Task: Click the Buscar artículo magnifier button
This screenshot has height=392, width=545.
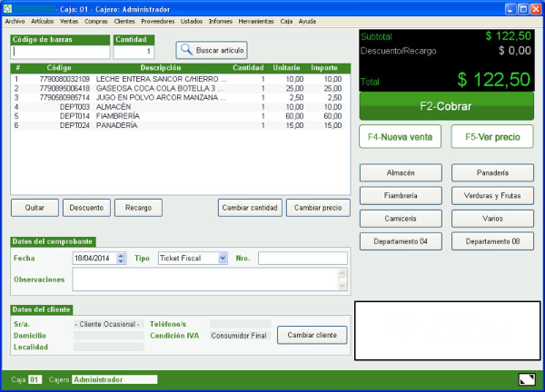Action: click(x=212, y=50)
